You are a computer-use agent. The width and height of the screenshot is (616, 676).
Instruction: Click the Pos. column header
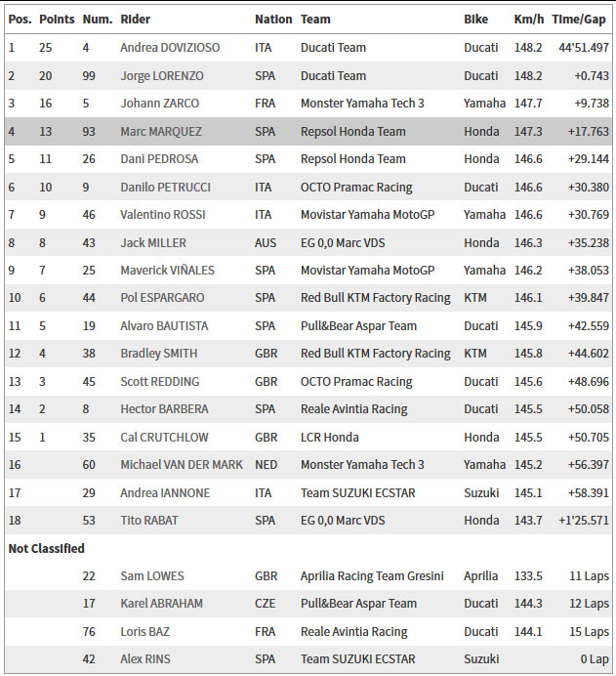pyautogui.click(x=20, y=20)
